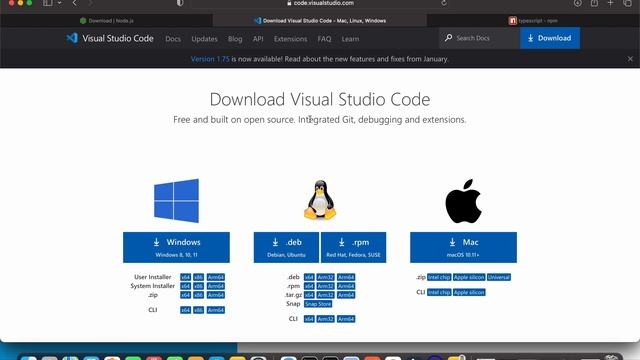
Task: Open the Safari downloads icon
Action: (x=578, y=3)
